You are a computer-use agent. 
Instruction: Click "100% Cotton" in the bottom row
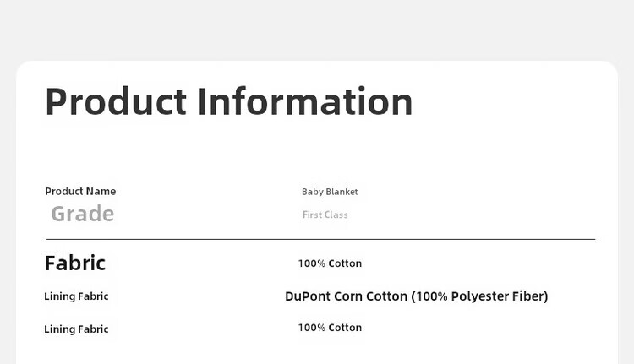(330, 328)
